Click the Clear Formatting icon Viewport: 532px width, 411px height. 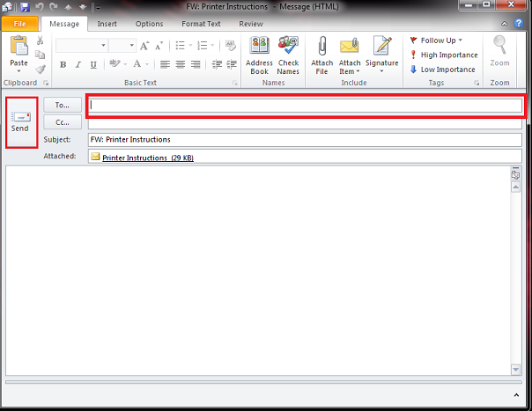[231, 46]
